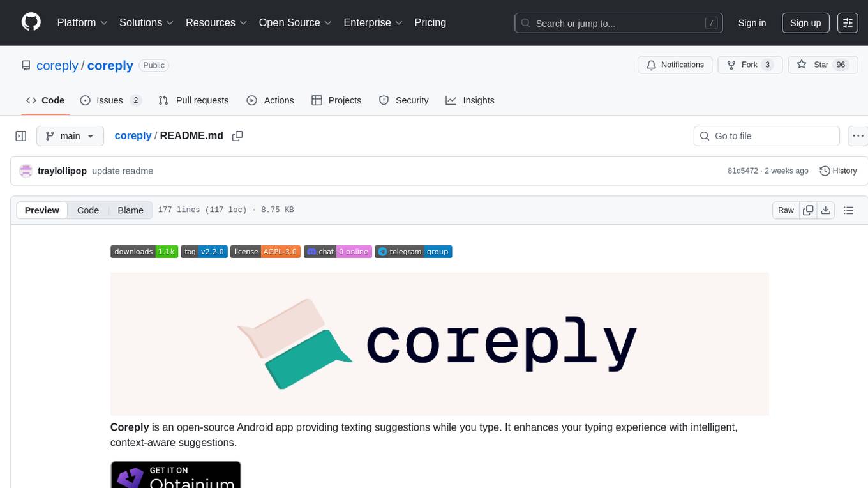Image resolution: width=868 pixels, height=488 pixels.
Task: Open the main branch selector
Action: [x=70, y=136]
